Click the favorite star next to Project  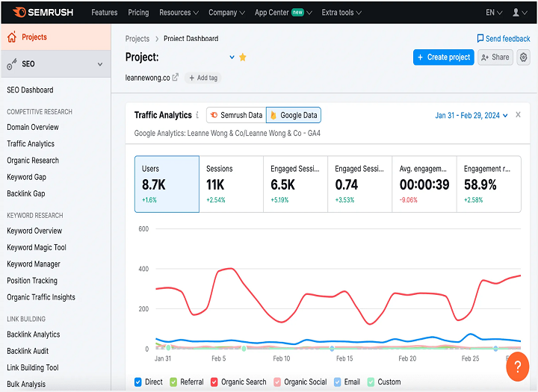[243, 57]
